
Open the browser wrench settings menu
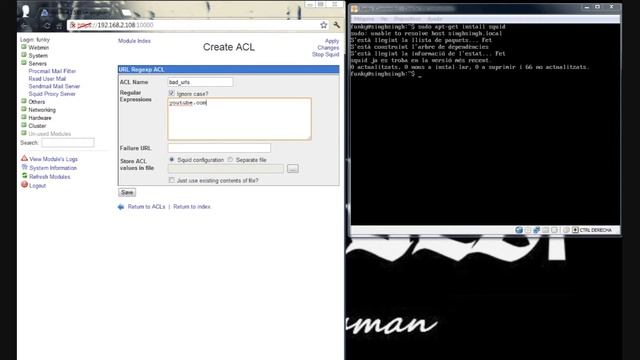337,25
